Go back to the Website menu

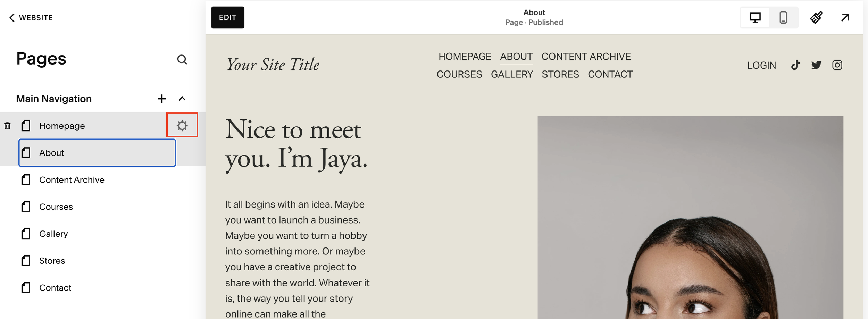[31, 18]
